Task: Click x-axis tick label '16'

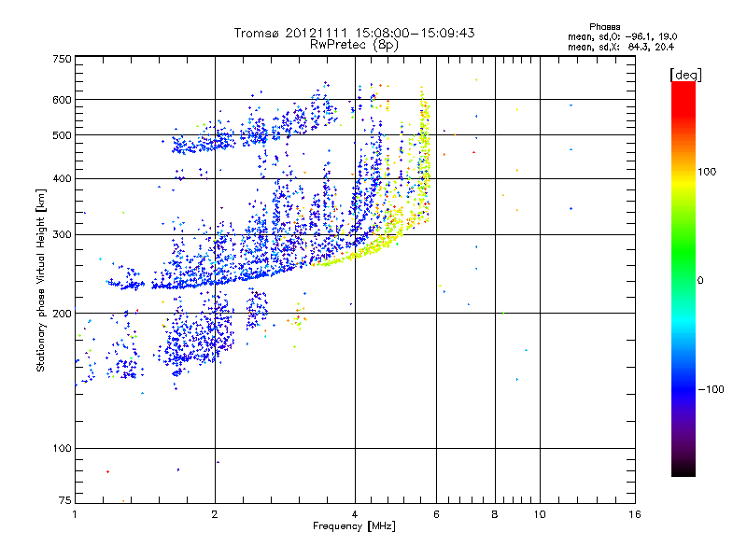Action: point(635,514)
